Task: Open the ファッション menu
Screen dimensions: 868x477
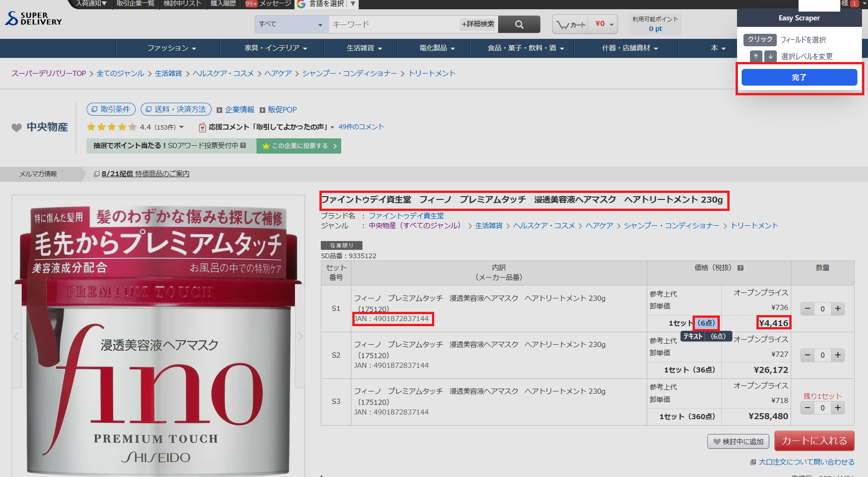Action: point(172,48)
